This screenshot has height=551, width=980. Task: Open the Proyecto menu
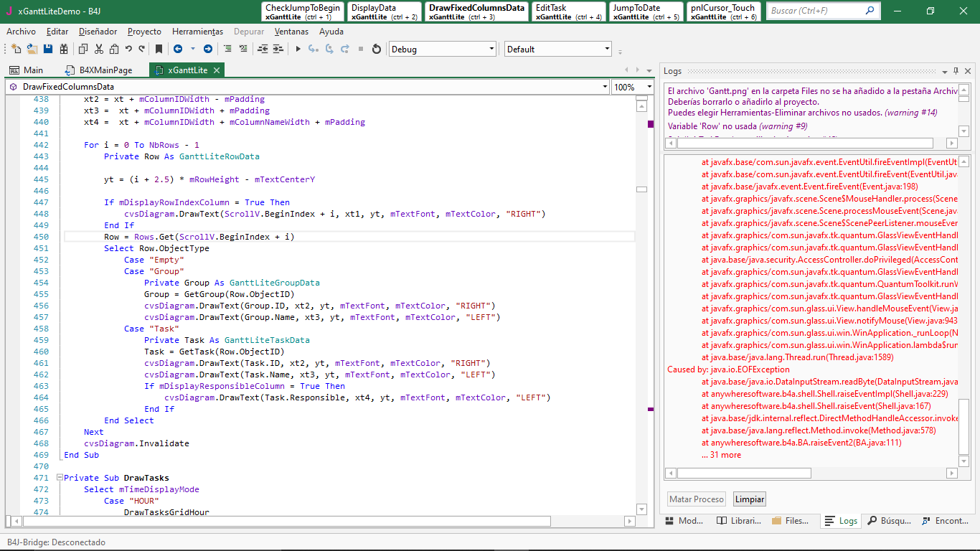click(144, 32)
